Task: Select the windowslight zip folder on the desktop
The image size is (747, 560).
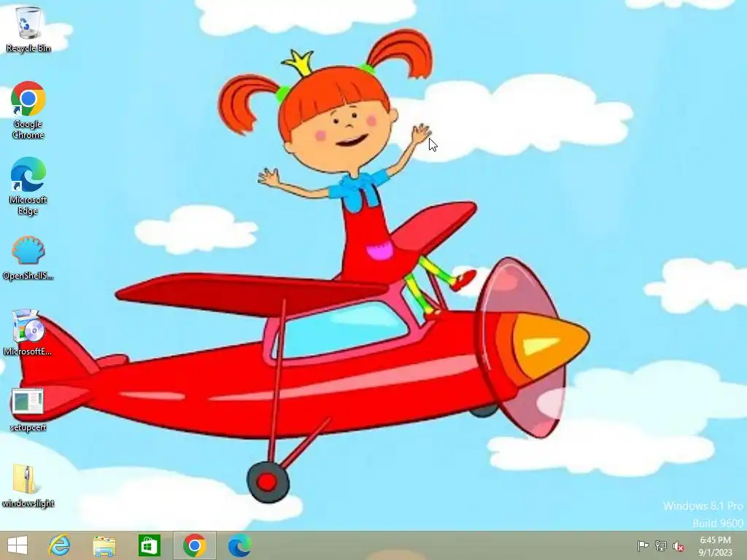Action: 28,485
